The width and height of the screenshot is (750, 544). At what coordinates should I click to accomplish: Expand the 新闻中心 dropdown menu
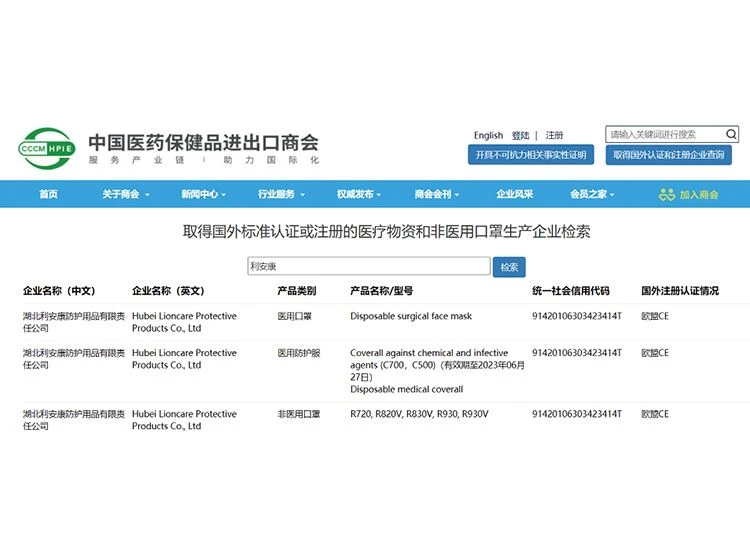(x=203, y=194)
